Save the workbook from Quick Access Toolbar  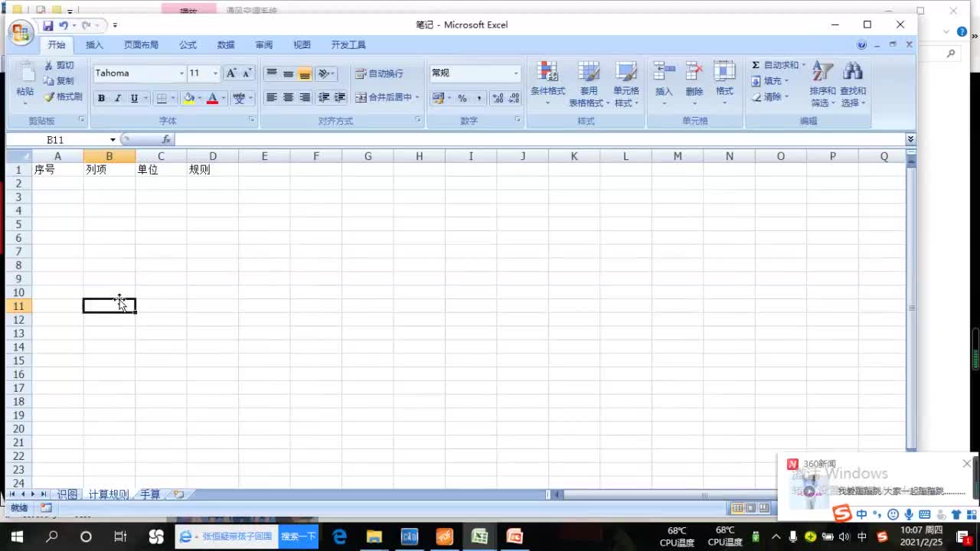coord(47,25)
